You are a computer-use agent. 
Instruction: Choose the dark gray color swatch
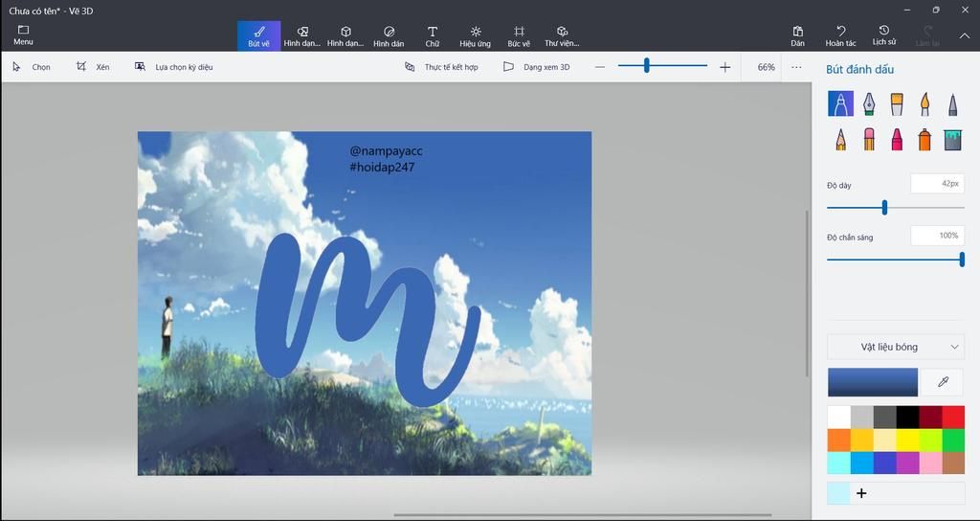coord(884,418)
